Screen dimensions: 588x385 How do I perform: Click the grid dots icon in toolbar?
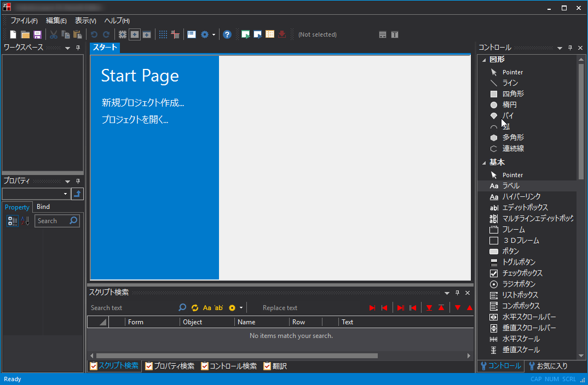163,34
